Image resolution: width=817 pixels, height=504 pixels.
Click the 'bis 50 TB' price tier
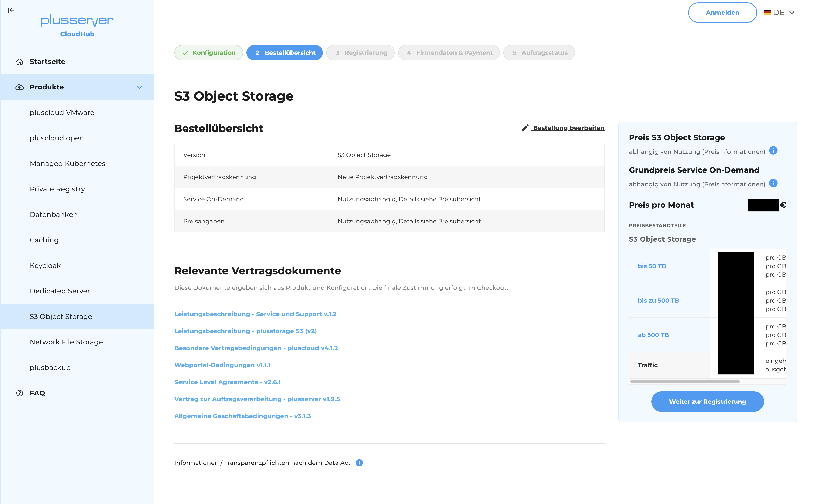652,266
